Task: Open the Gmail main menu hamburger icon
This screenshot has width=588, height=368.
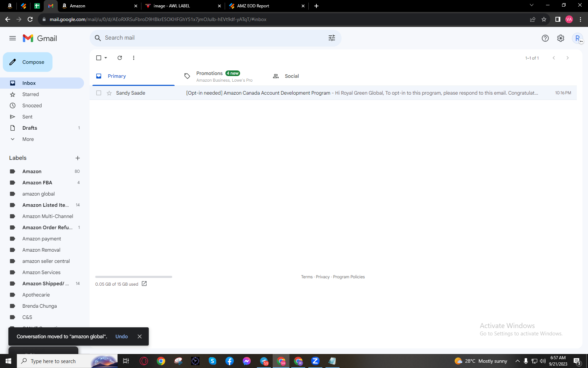Action: pos(13,38)
